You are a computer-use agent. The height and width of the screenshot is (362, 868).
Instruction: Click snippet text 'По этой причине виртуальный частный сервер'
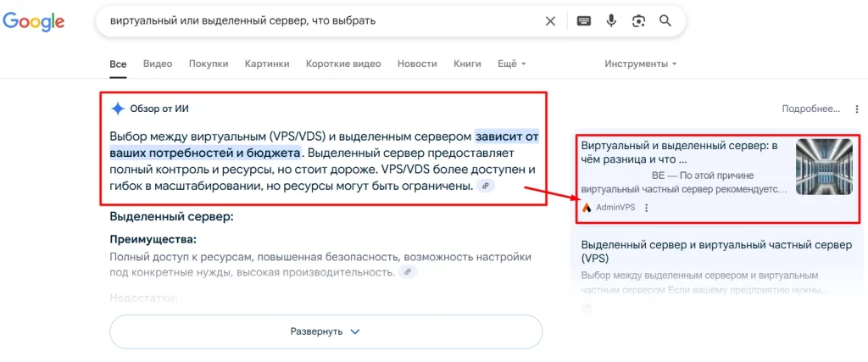(x=684, y=182)
